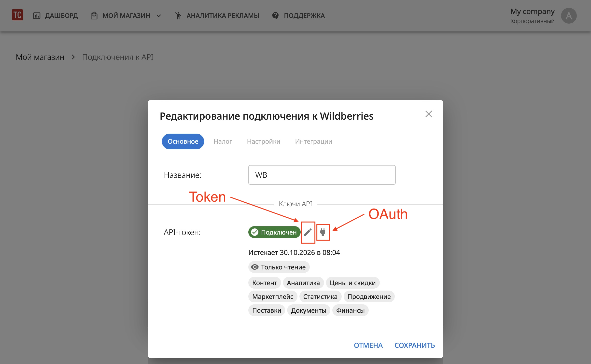Click the plug icon for OAuth connection
591x364 pixels.
(323, 232)
